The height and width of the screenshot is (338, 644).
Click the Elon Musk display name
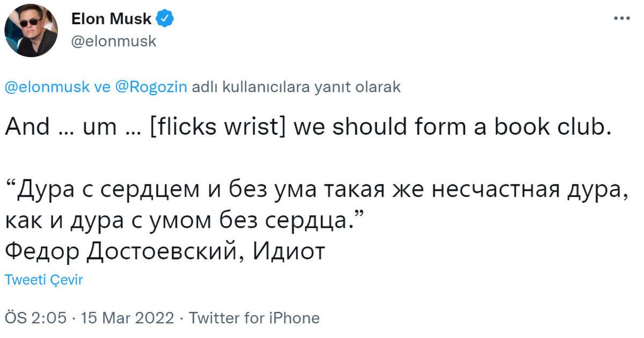pyautogui.click(x=111, y=18)
